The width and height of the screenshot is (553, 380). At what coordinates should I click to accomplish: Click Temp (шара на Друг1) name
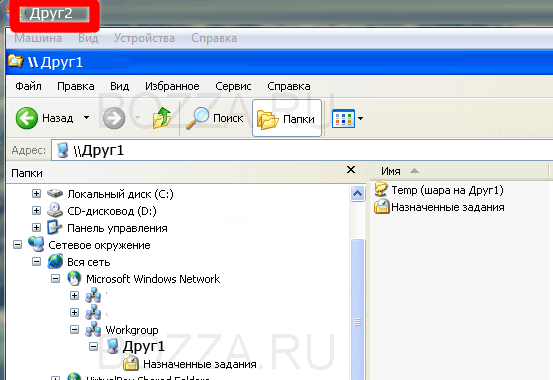(x=447, y=190)
